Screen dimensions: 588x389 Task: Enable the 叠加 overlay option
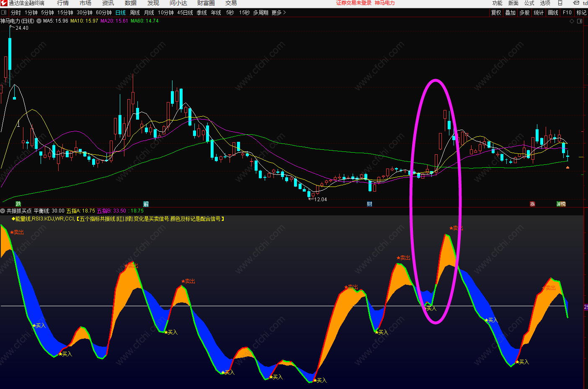point(511,13)
